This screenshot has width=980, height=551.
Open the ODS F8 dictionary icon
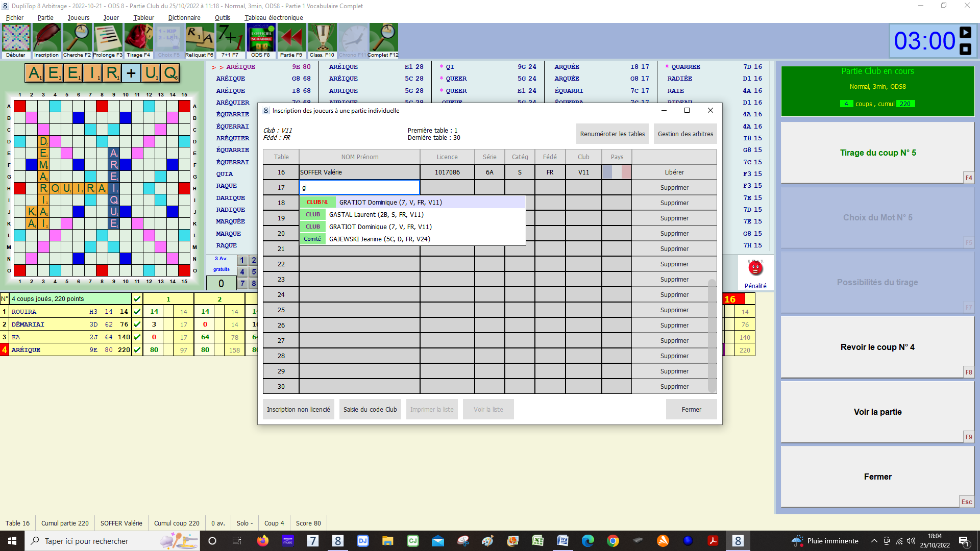pyautogui.click(x=261, y=38)
